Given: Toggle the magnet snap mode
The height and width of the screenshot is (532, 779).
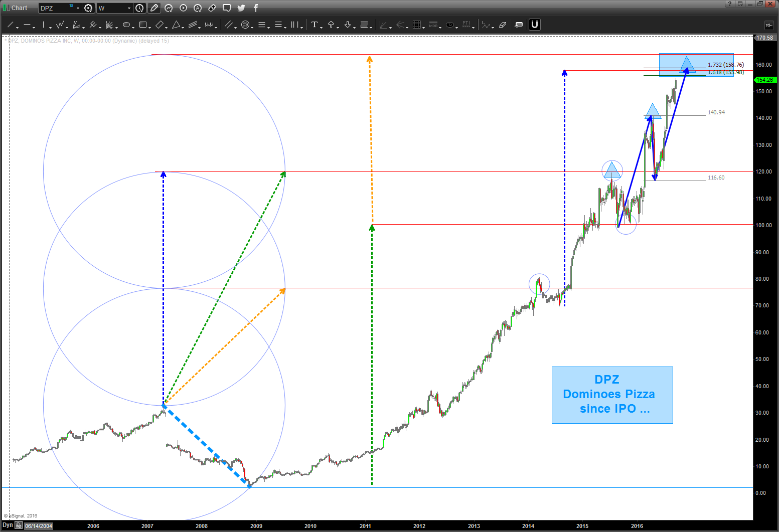Looking at the screenshot, I should coord(535,25).
